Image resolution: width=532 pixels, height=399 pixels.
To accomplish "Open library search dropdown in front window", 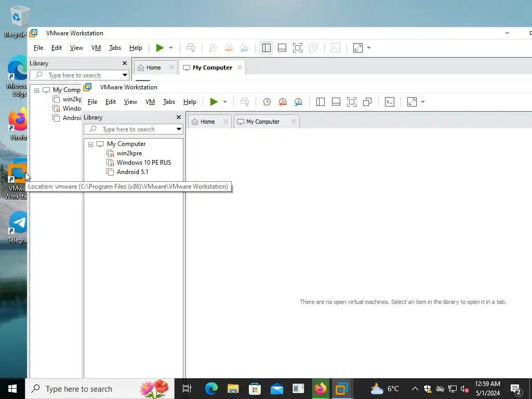I will pyautogui.click(x=179, y=129).
